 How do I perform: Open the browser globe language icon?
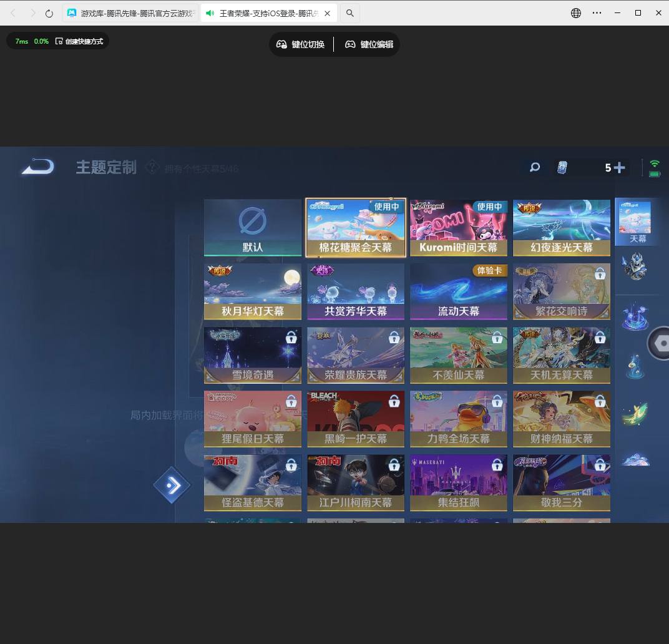[x=576, y=13]
